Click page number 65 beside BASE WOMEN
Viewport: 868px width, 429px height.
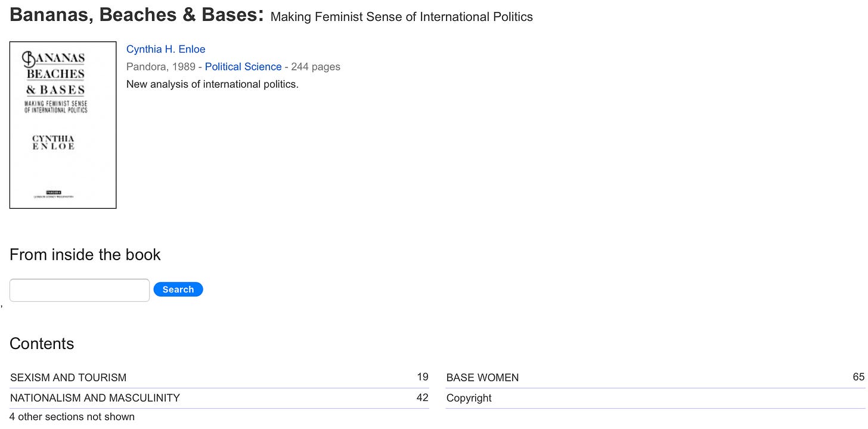[x=858, y=377]
